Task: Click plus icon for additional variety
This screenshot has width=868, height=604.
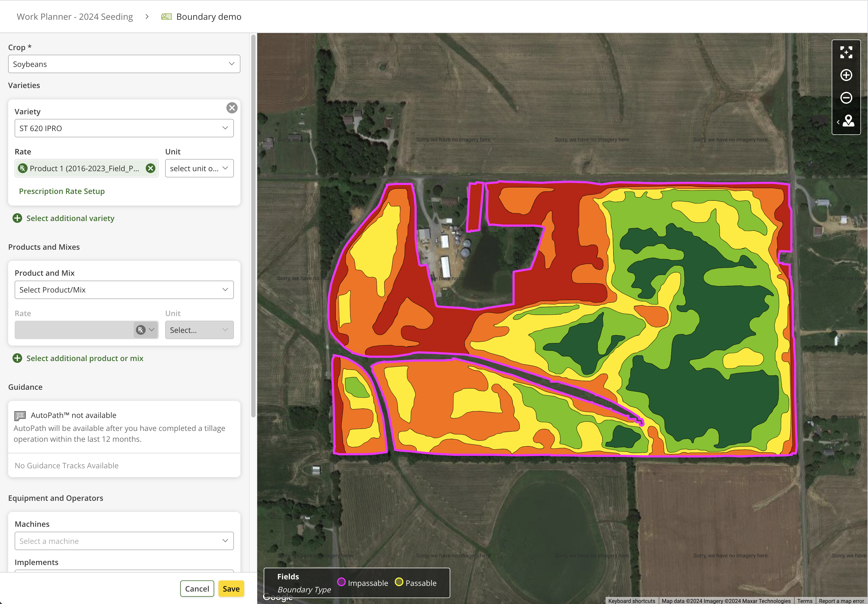Action: (x=17, y=218)
